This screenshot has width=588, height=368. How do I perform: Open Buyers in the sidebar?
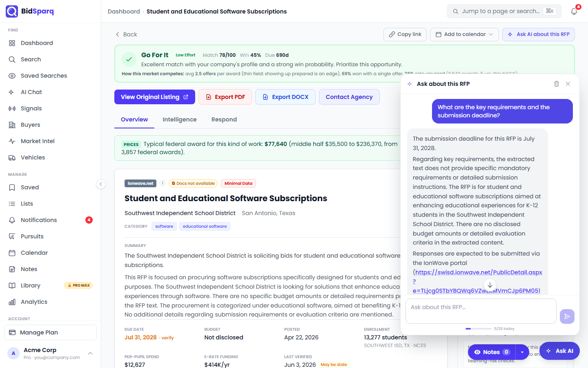[x=51, y=125]
